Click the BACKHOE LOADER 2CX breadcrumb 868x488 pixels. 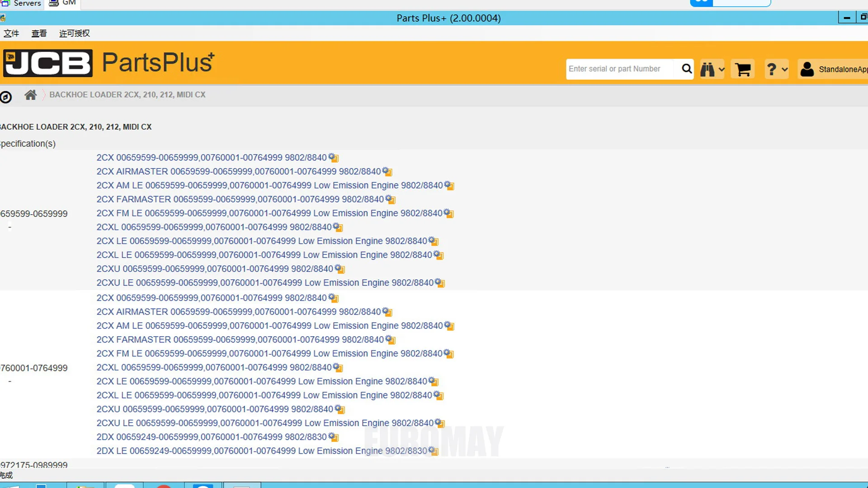coord(127,95)
